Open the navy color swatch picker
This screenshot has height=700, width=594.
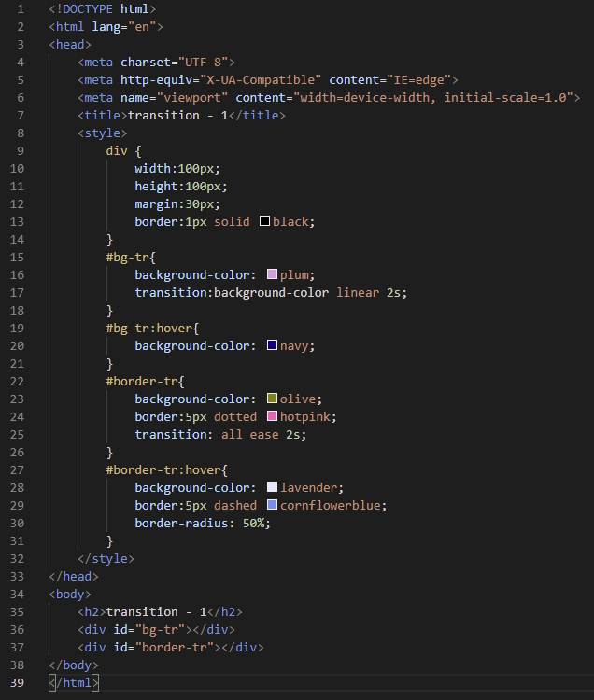click(x=272, y=345)
